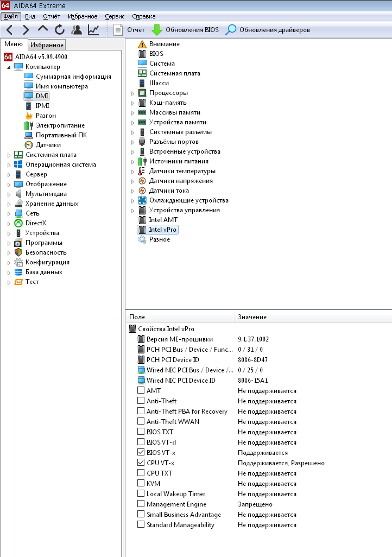Switch to the Избранное tab
This screenshot has width=392, height=557.
coord(47,45)
